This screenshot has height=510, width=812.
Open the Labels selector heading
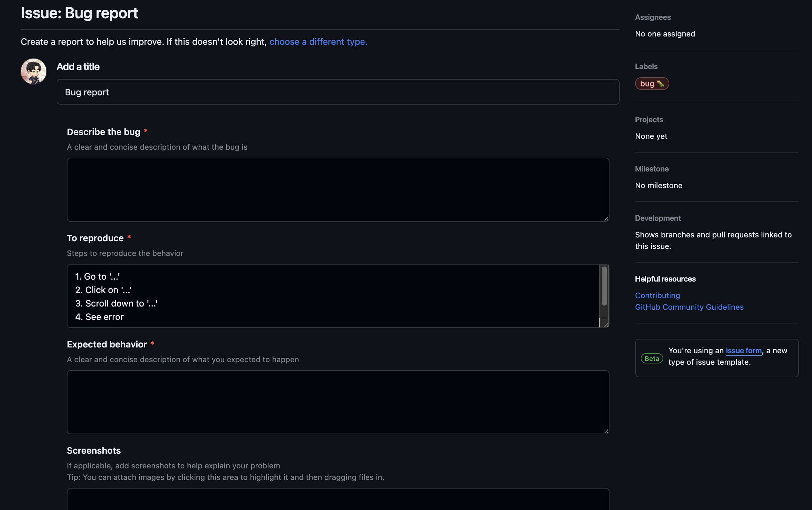[646, 67]
